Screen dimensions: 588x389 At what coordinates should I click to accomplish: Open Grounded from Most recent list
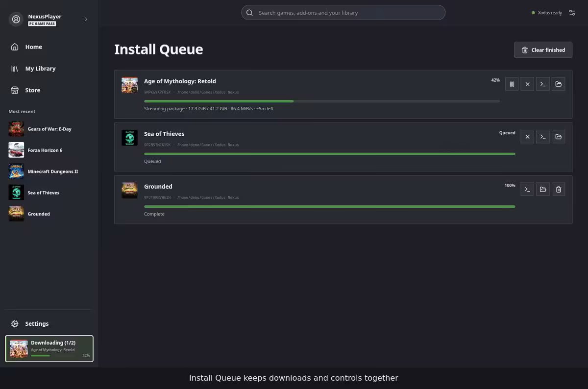[49, 214]
